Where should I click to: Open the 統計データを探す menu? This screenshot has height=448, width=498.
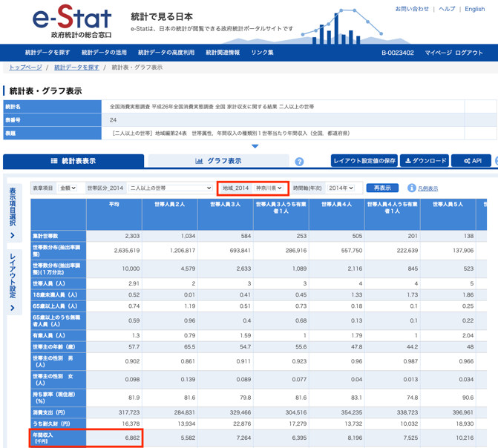click(47, 53)
